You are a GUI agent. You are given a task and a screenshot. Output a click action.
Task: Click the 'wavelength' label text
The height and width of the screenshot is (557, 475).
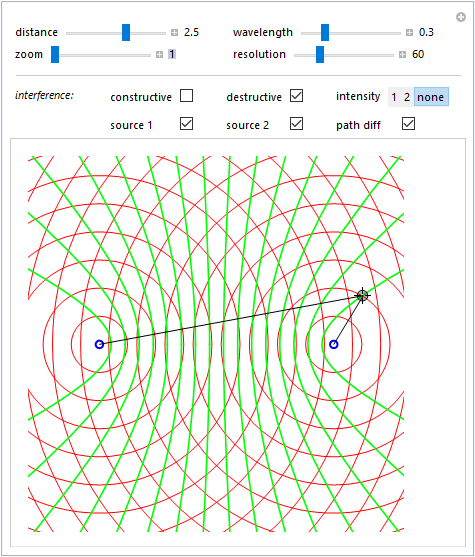(263, 32)
